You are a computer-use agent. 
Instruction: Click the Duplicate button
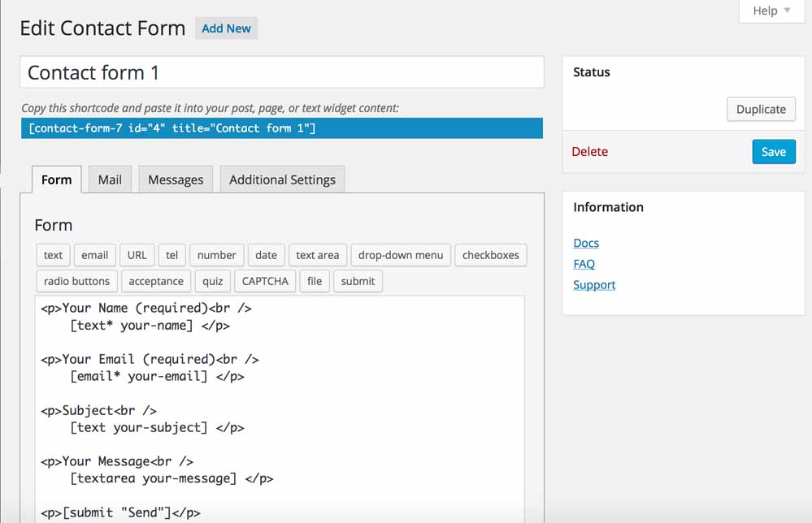coord(761,109)
